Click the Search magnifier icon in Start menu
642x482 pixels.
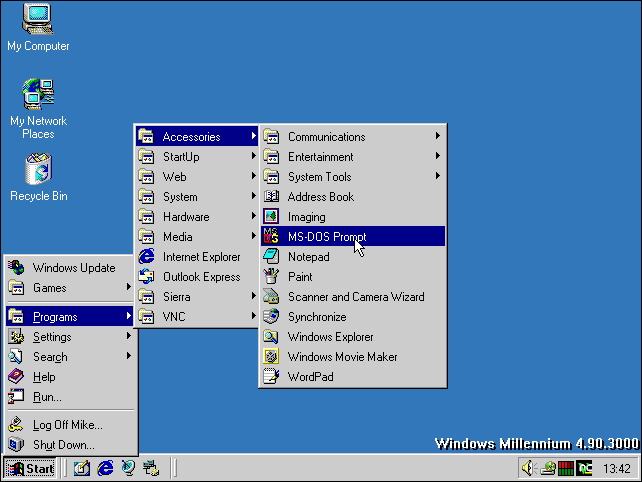pos(16,356)
